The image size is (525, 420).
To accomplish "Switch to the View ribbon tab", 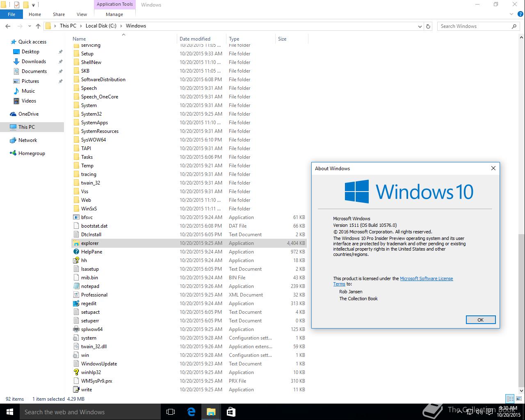I will pyautogui.click(x=82, y=14).
